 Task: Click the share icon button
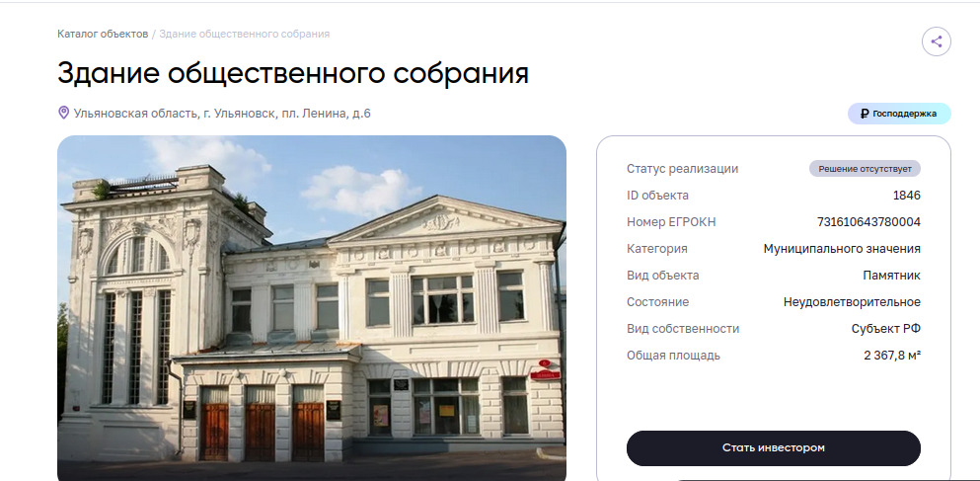point(936,41)
